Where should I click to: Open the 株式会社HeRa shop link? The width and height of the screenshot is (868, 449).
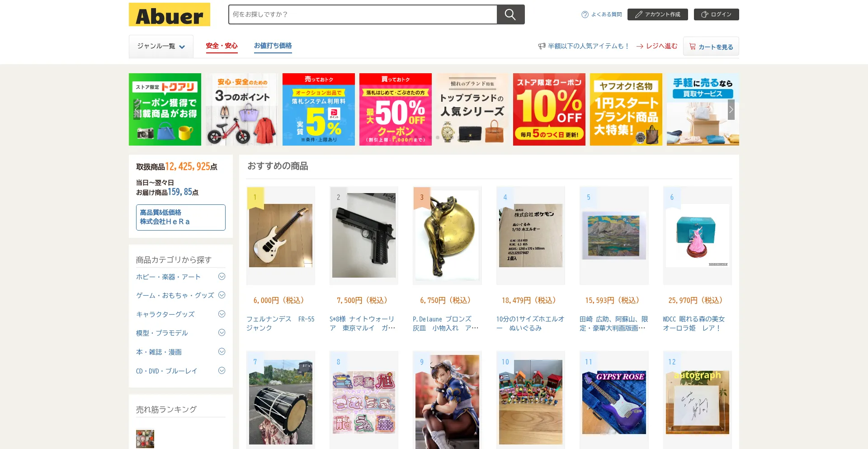click(180, 217)
